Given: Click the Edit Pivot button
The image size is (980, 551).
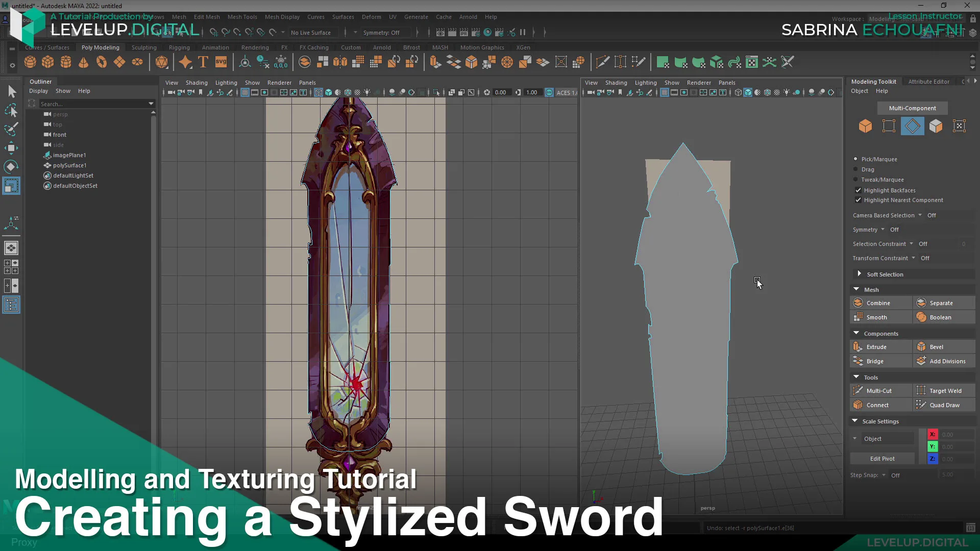Looking at the screenshot, I should point(882,458).
